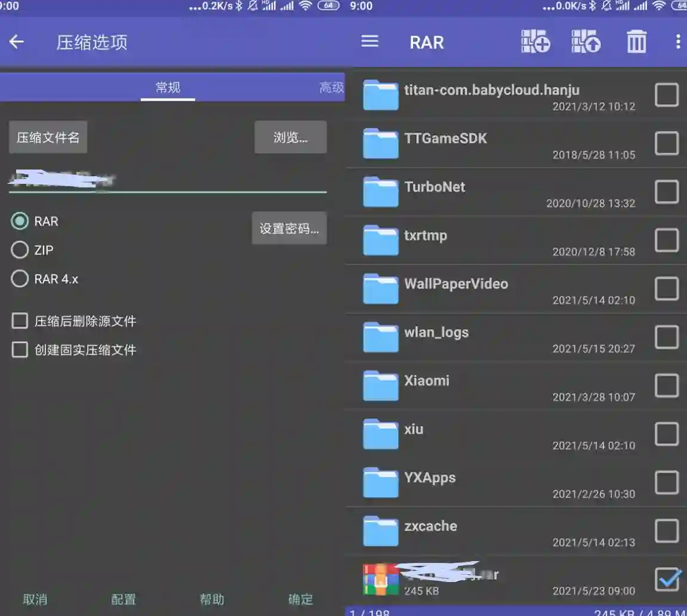Enable 创建固实压缩文件 checkbox
687x616 pixels.
pyautogui.click(x=20, y=350)
